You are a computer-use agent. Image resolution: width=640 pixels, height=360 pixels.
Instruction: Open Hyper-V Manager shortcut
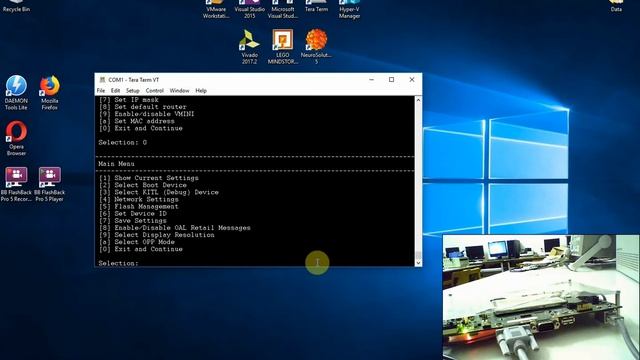click(349, 9)
